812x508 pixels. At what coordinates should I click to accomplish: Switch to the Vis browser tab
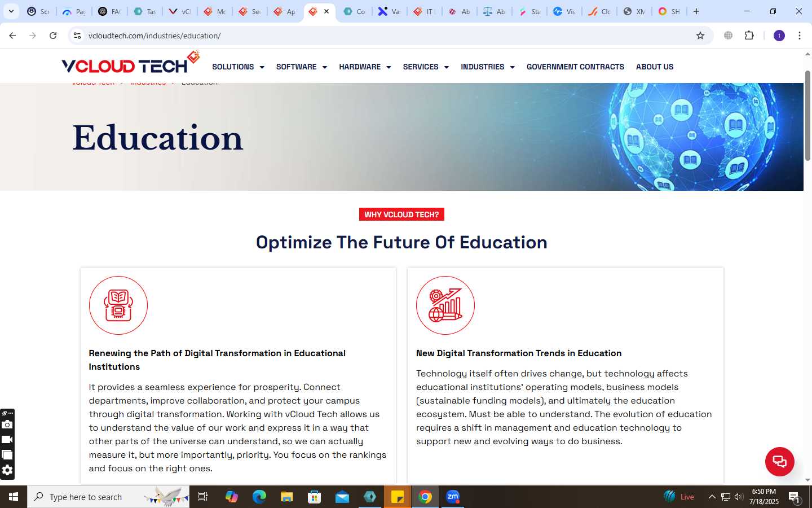pyautogui.click(x=564, y=11)
